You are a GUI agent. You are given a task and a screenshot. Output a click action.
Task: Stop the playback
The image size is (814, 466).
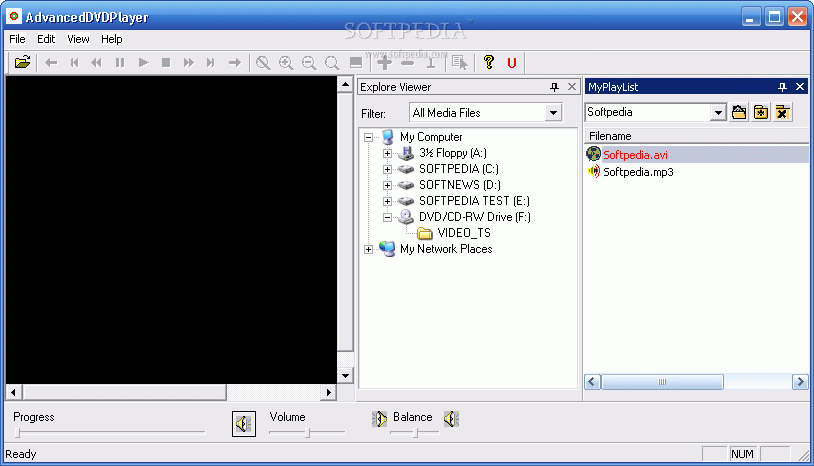(166, 63)
